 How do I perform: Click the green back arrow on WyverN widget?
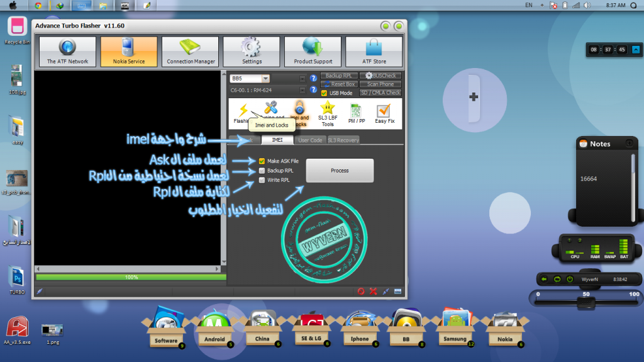[544, 279]
